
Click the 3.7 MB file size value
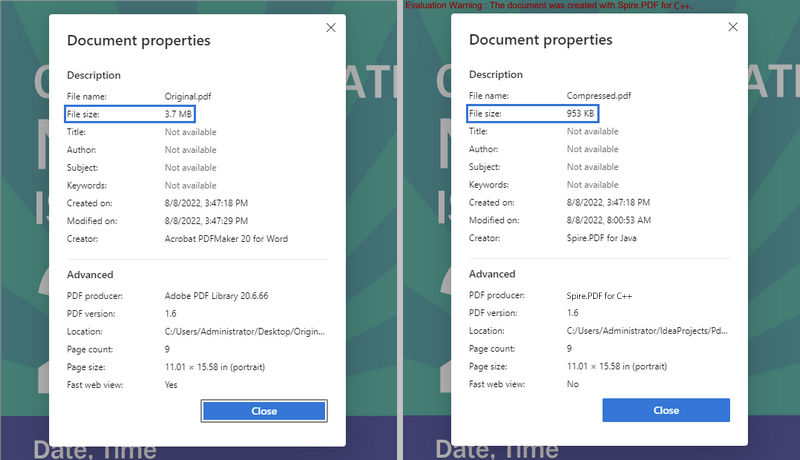click(178, 114)
